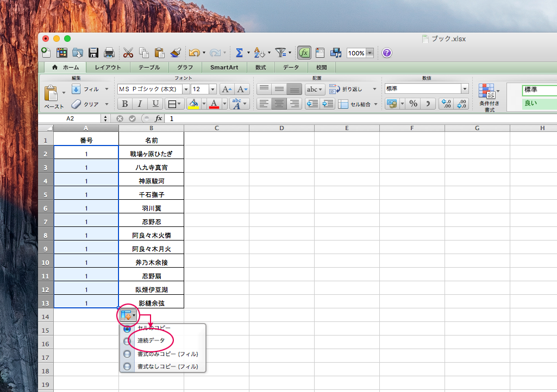Click the new workbook icon
This screenshot has height=392, width=557.
coord(46,53)
